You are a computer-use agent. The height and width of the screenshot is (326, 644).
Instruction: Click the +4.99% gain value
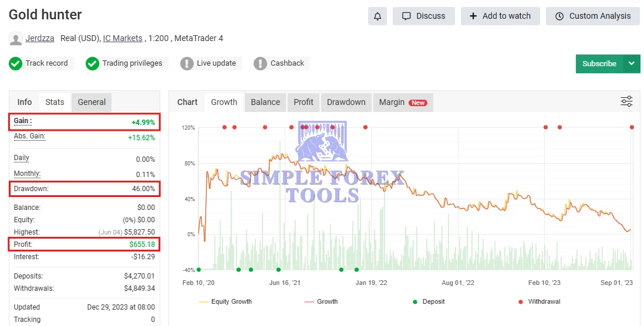(x=143, y=122)
